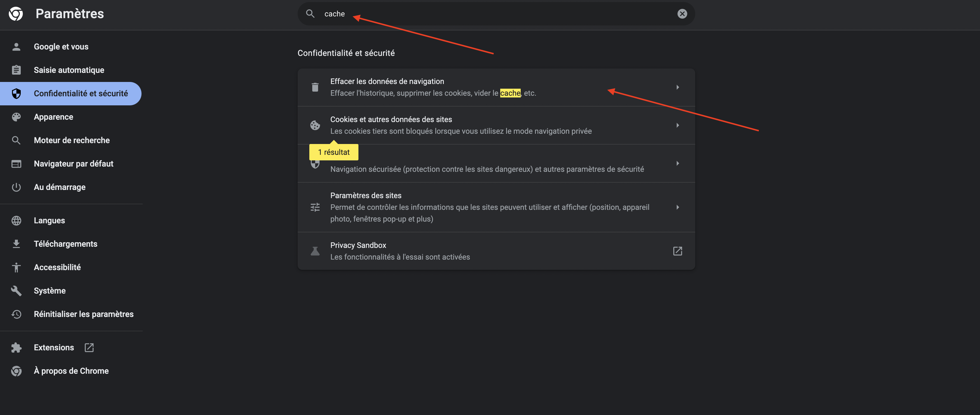Viewport: 980px width, 415px height.
Task: Click 'Les fonctionnalités à l'essai sont activées' text
Action: pyautogui.click(x=400, y=257)
